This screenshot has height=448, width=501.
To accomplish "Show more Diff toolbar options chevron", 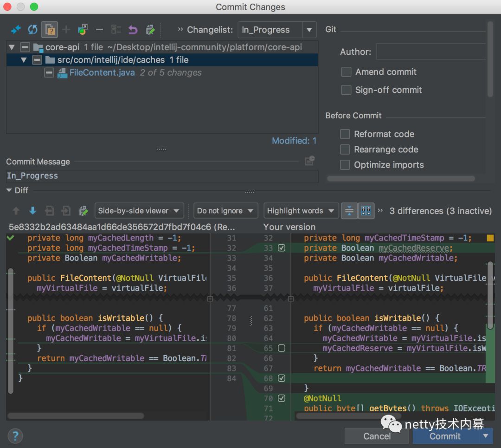I will (380, 210).
